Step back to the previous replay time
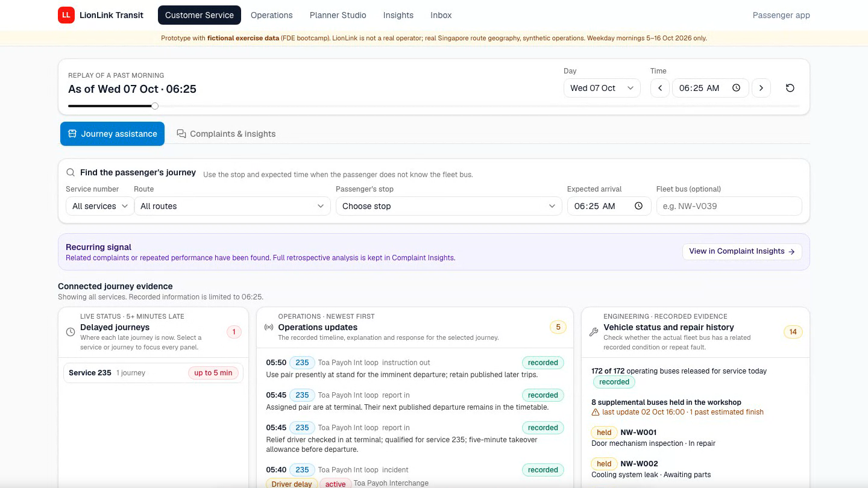Viewport: 868px width, 488px height. pos(660,88)
